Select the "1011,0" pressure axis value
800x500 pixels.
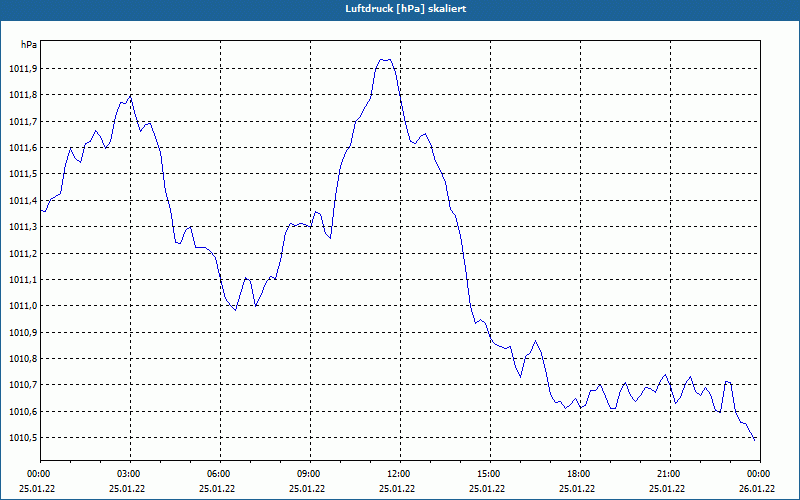tap(23, 306)
